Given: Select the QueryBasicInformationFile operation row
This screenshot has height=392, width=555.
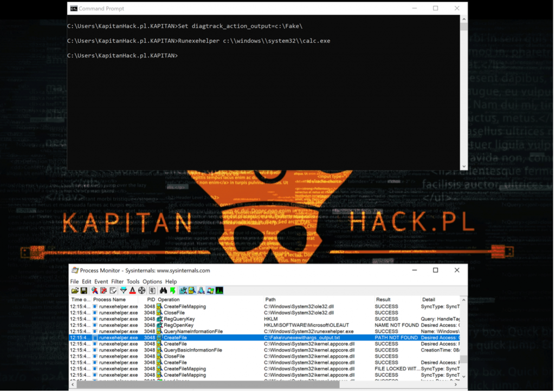Looking at the screenshot, I should [x=264, y=350].
